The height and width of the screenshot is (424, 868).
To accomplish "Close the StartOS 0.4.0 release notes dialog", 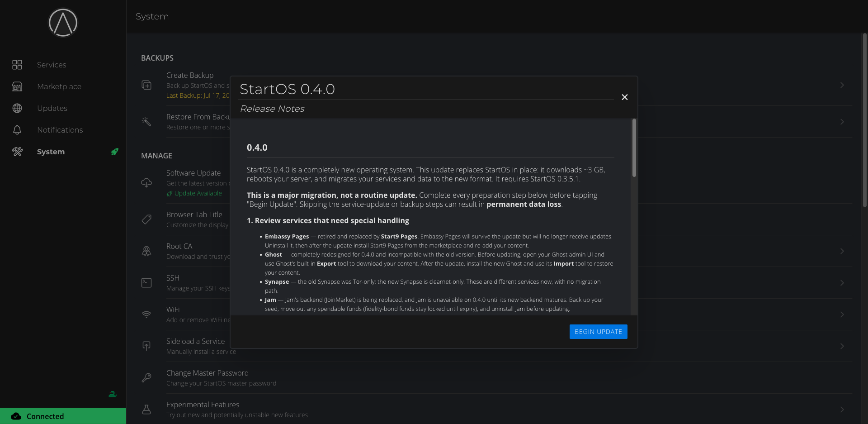I will 625,97.
